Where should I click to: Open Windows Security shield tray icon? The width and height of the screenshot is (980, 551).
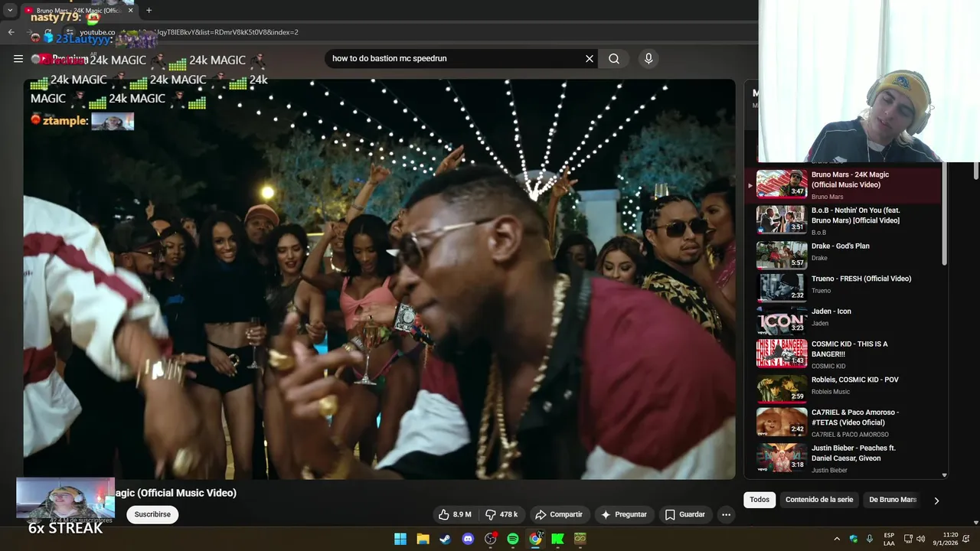click(x=854, y=539)
